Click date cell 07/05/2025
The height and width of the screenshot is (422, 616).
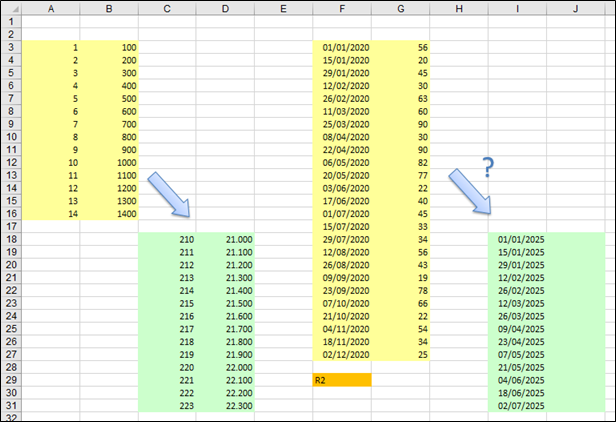pyautogui.click(x=517, y=354)
